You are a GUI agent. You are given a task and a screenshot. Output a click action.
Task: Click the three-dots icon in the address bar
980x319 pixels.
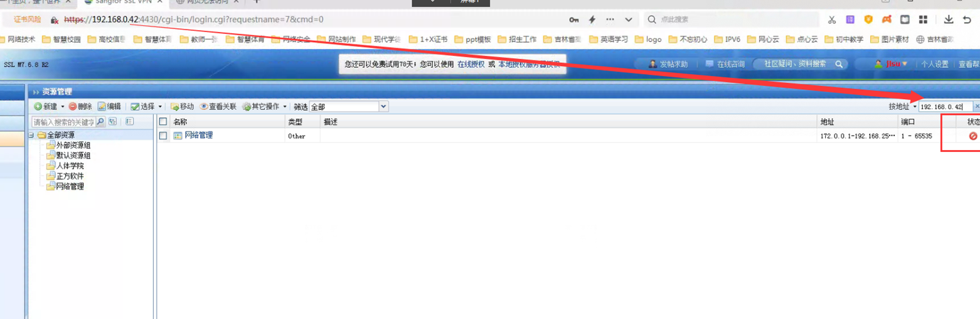pyautogui.click(x=610, y=19)
